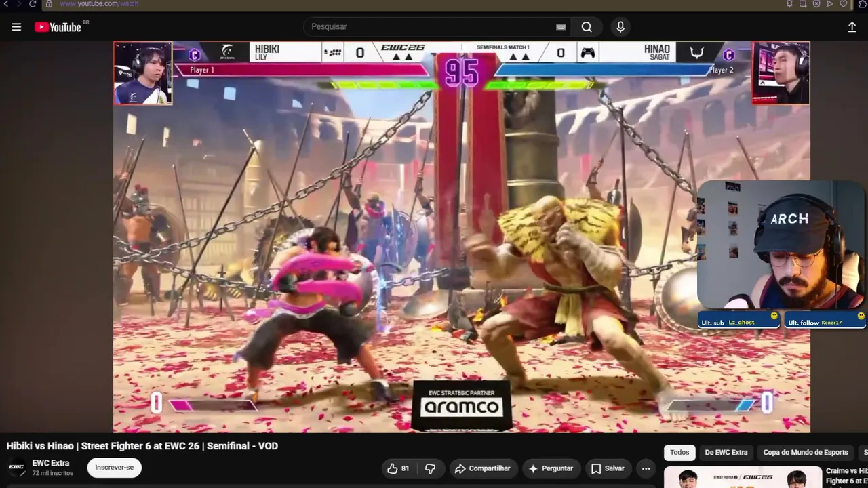Reload the page in the browser
This screenshot has width=868, height=488.
pyautogui.click(x=33, y=4)
